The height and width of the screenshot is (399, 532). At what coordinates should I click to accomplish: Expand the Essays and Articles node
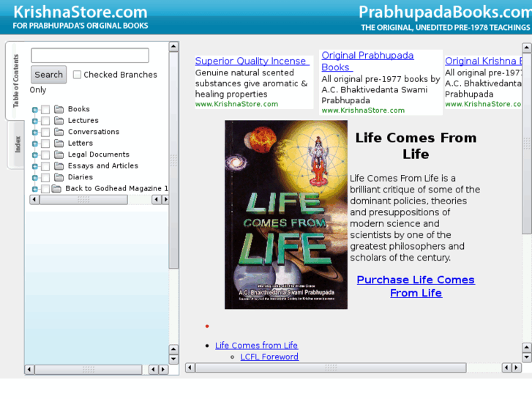pyautogui.click(x=34, y=166)
